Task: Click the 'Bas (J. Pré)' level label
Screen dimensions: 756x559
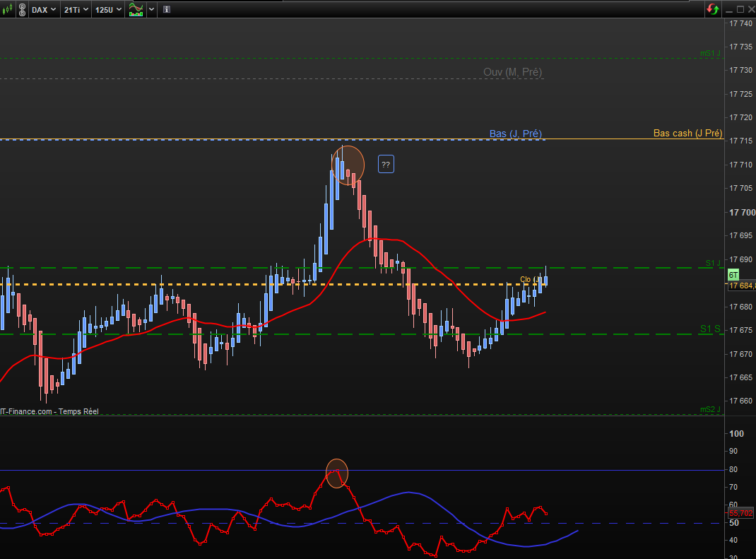Action: coord(516,134)
